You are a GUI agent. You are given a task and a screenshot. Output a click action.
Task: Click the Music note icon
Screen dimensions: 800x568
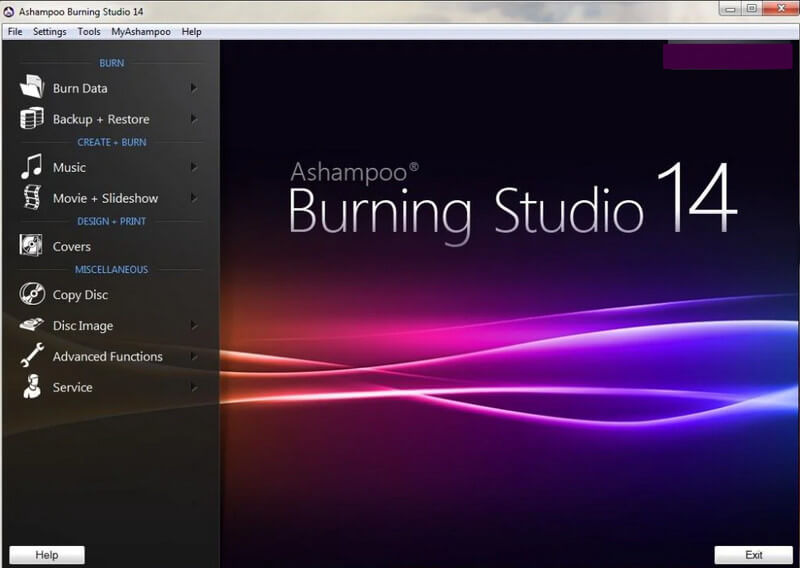(x=32, y=166)
